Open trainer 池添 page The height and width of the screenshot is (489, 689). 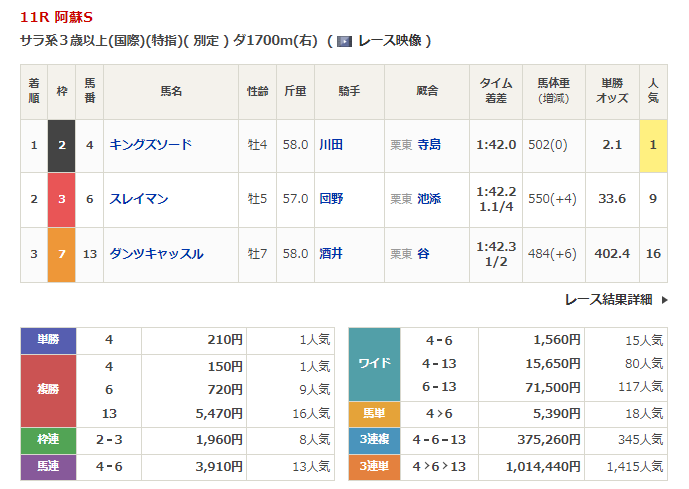click(428, 199)
